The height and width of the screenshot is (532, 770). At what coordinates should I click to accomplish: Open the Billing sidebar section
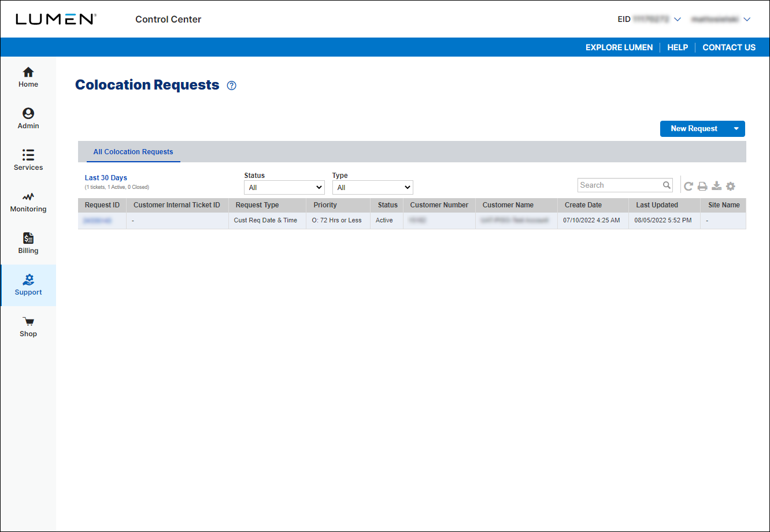[28, 244]
